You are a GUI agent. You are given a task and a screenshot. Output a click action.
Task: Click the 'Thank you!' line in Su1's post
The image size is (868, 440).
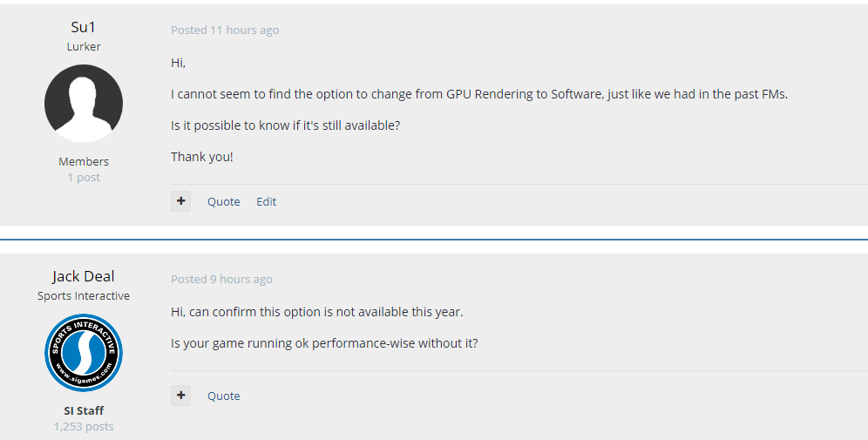[x=202, y=157]
